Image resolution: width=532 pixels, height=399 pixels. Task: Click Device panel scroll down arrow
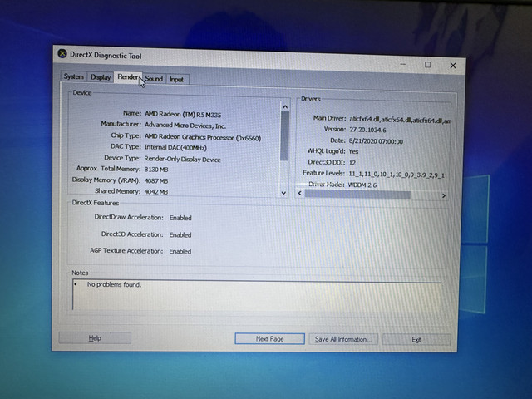pyautogui.click(x=284, y=193)
